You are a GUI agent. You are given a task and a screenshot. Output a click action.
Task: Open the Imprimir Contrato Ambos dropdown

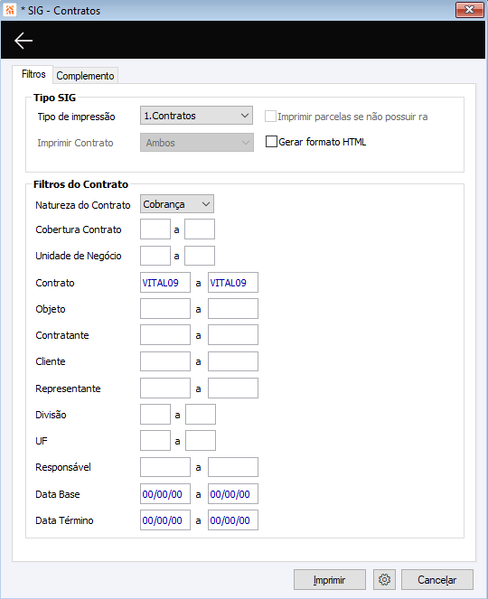tap(197, 142)
